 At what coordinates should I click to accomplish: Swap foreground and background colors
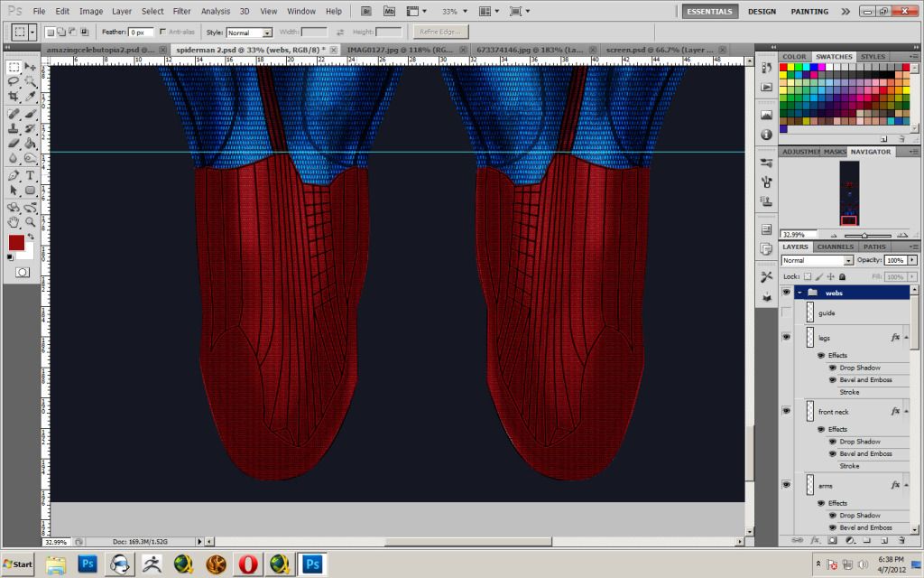(30, 237)
